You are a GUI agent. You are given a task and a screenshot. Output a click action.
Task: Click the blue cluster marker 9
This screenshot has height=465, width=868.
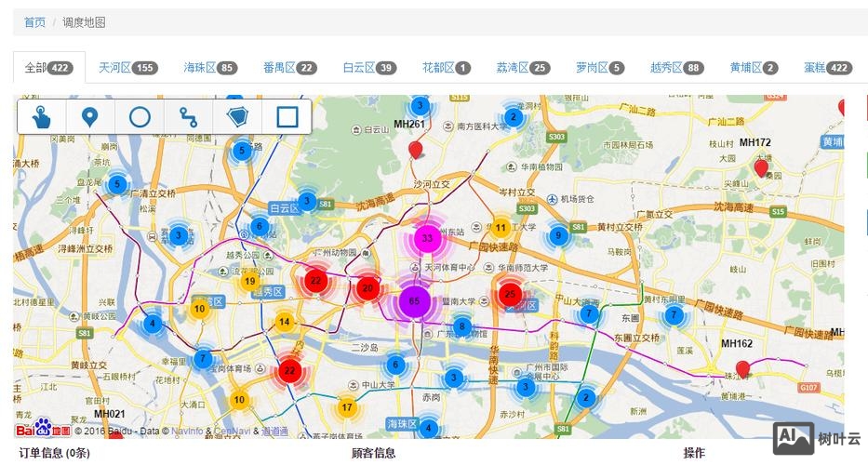coord(558,235)
